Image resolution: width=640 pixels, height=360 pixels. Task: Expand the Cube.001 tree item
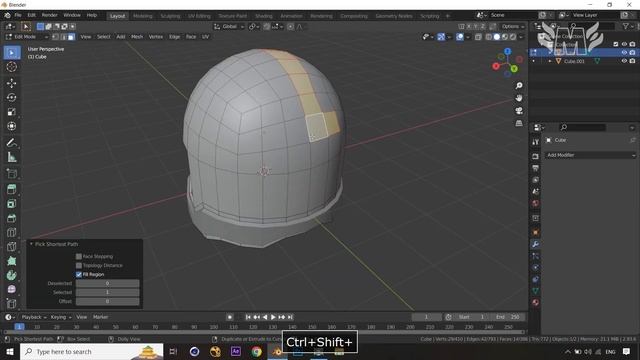pos(549,61)
